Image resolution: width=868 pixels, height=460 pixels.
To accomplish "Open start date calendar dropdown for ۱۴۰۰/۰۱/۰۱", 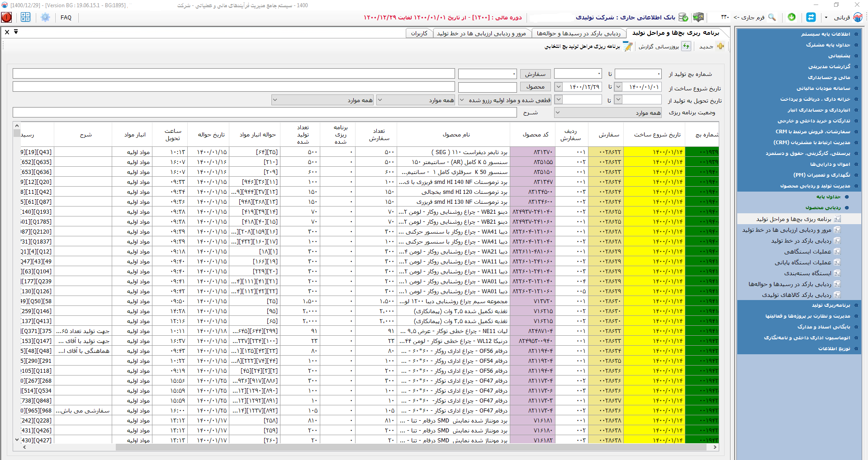I will click(x=618, y=87).
